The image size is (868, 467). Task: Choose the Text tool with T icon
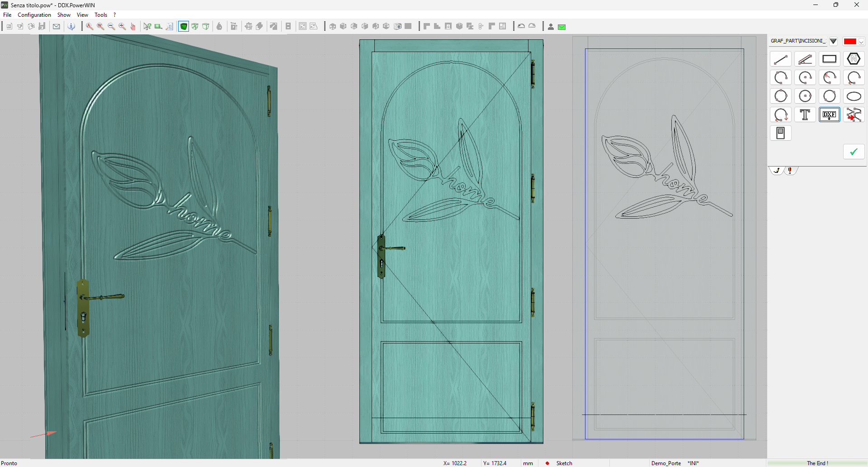pos(805,115)
